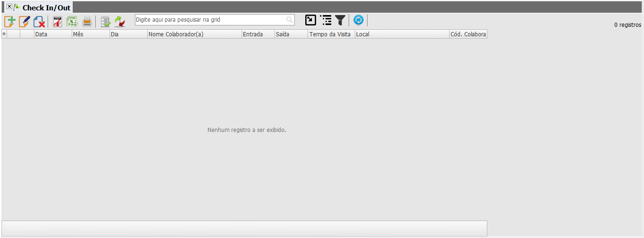Click the Tempo da Visita column header

coord(331,34)
